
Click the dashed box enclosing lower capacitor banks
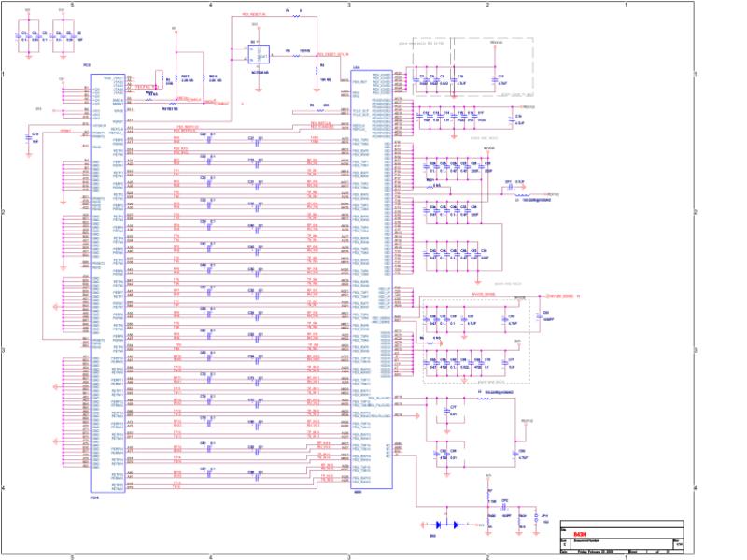click(476, 340)
